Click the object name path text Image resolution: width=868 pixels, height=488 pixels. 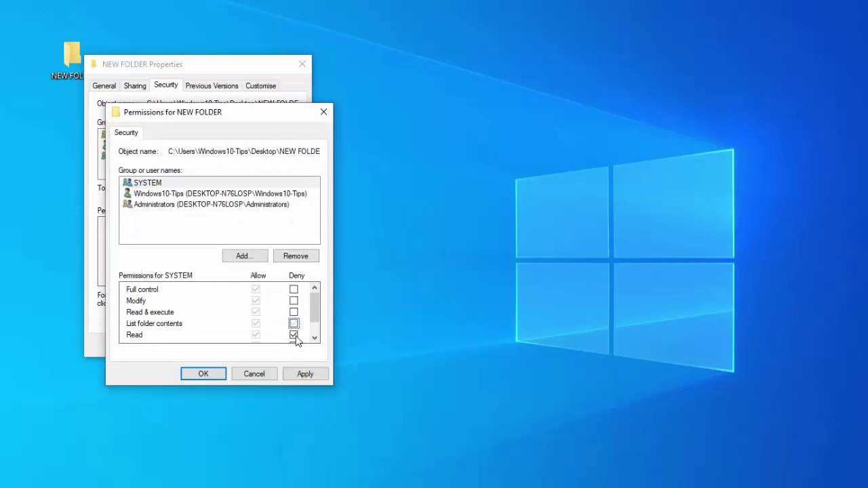pyautogui.click(x=244, y=151)
